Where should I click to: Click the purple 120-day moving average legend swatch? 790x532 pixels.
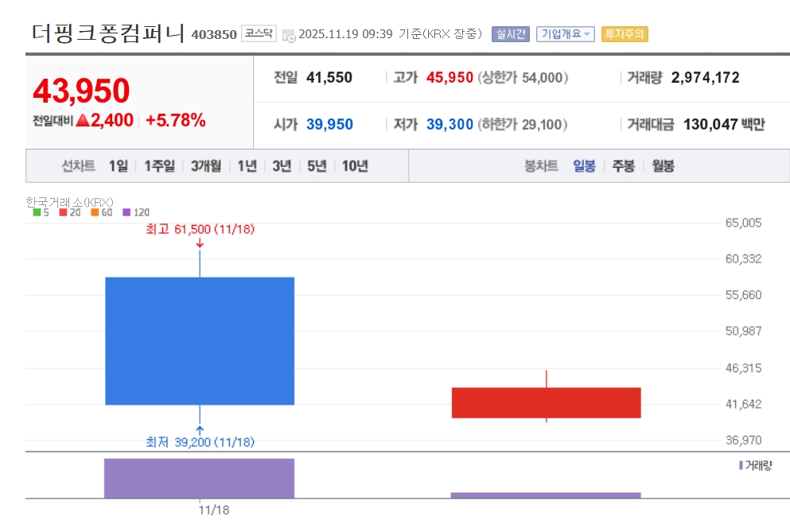pyautogui.click(x=126, y=212)
